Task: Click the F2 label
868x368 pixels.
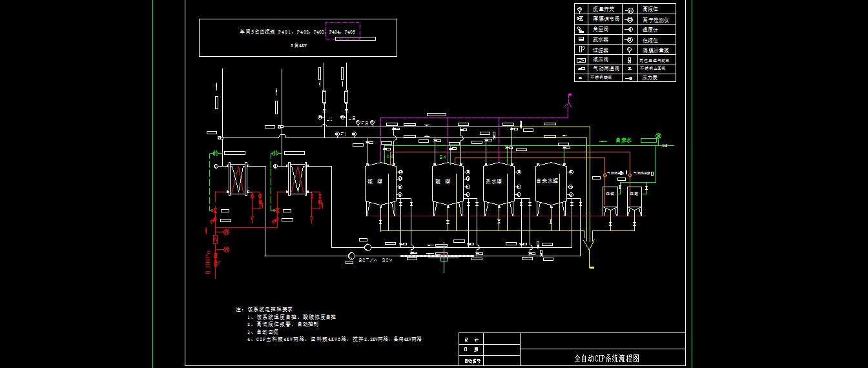Action: coord(365,123)
